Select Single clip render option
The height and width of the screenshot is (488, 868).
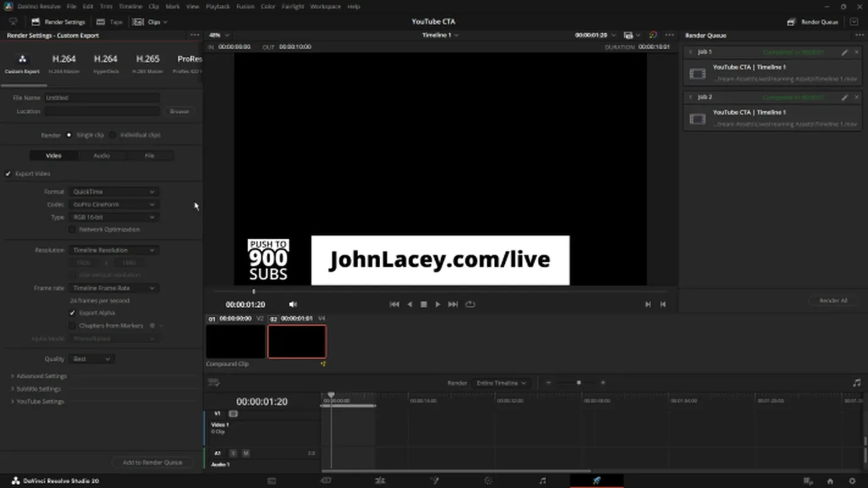pos(69,135)
